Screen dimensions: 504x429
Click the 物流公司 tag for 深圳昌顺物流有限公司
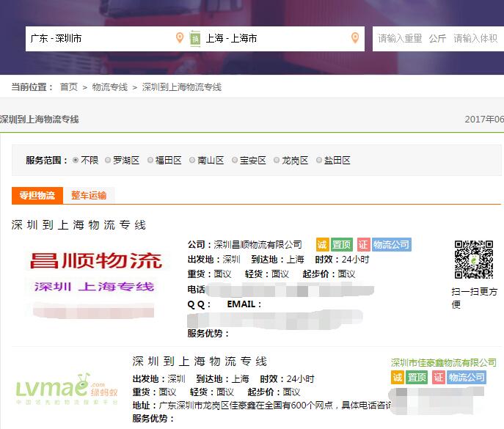coord(392,245)
